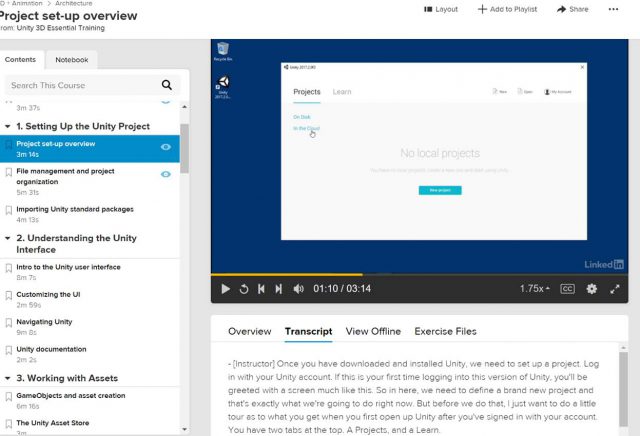Click Add to Playlist

coord(507,9)
